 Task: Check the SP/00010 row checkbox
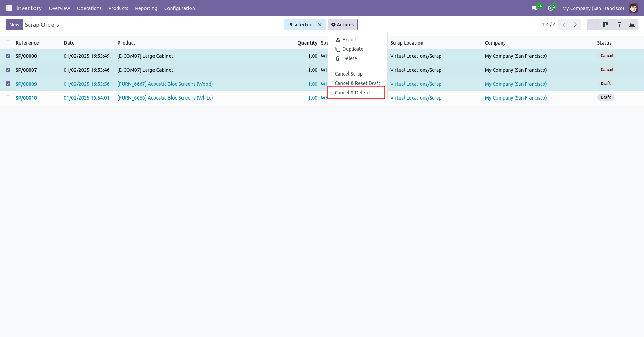pos(8,98)
